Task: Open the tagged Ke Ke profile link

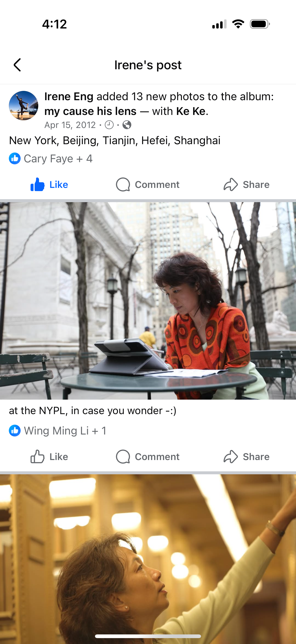Action: 191,111
